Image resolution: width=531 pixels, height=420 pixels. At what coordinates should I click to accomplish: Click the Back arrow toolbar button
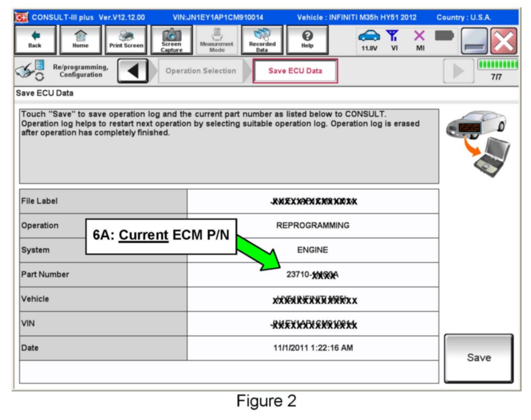35,40
